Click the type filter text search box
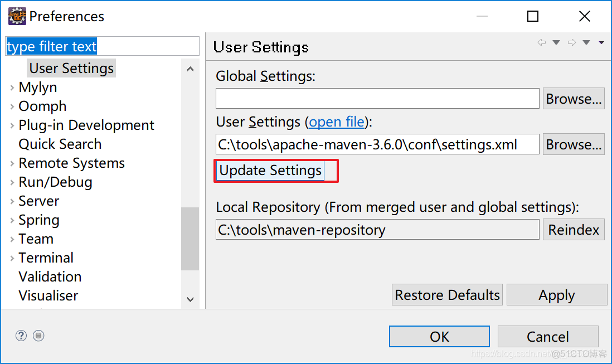The width and height of the screenshot is (612, 364). (x=102, y=46)
